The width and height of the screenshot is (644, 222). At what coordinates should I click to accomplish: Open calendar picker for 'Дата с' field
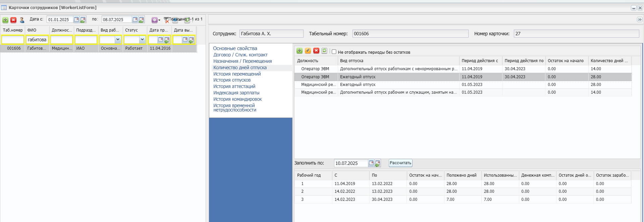76,19
